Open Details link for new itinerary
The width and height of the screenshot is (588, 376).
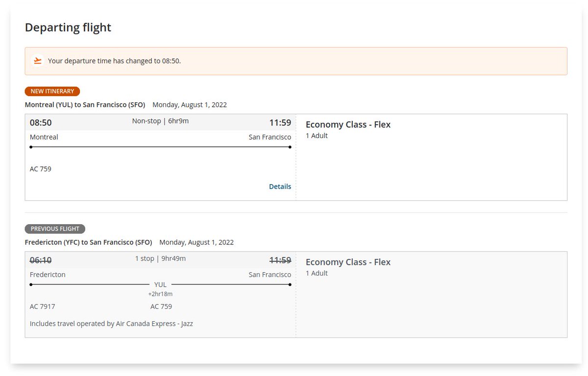click(280, 187)
